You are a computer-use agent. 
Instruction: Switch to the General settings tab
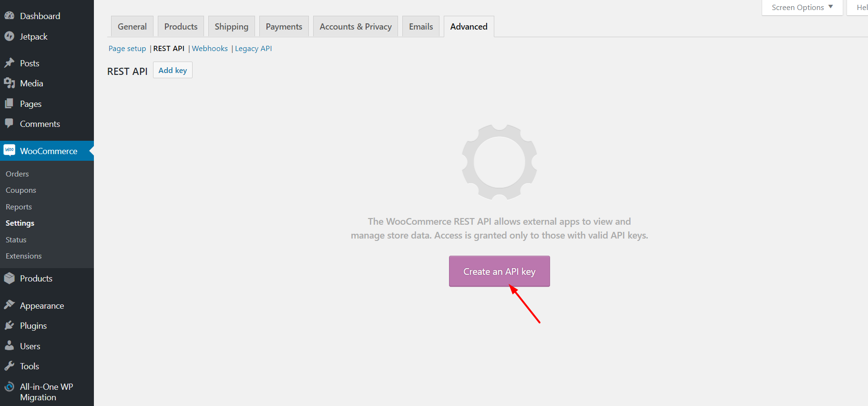pos(132,26)
